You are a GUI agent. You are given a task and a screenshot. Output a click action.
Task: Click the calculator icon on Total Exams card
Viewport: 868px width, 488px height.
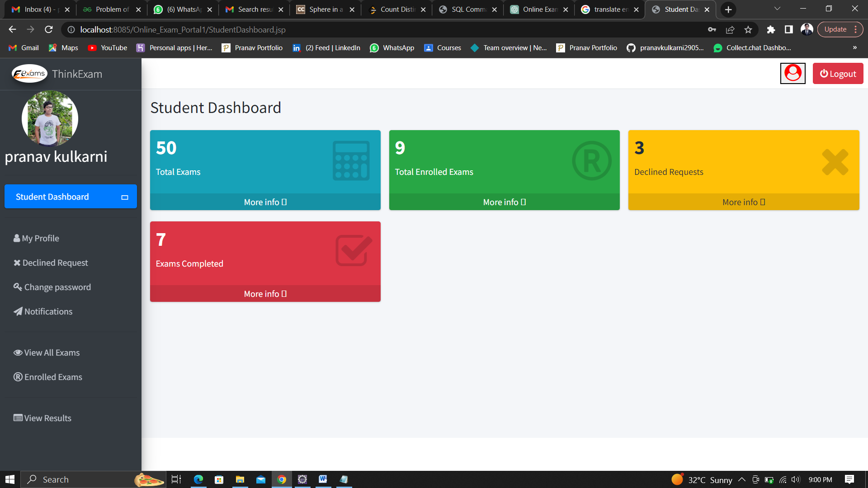pos(351,161)
